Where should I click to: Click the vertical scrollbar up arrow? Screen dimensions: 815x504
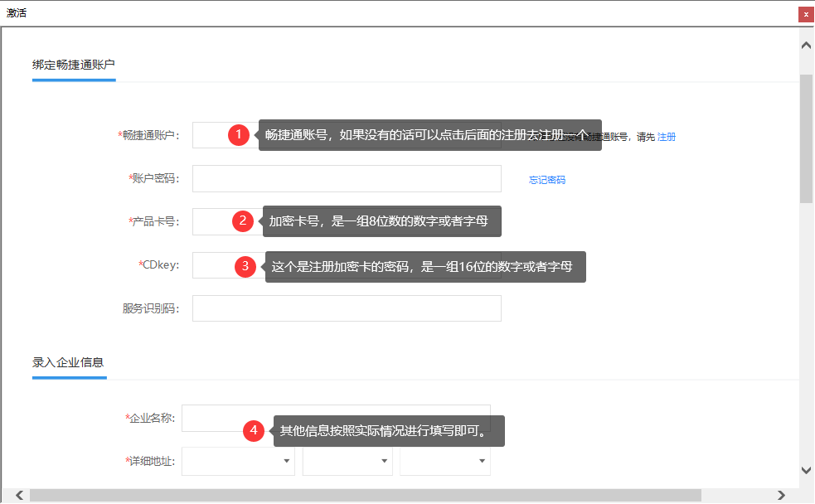pyautogui.click(x=806, y=45)
